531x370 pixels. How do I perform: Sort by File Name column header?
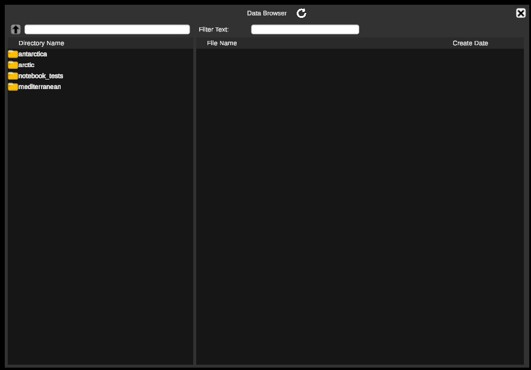[x=222, y=43]
